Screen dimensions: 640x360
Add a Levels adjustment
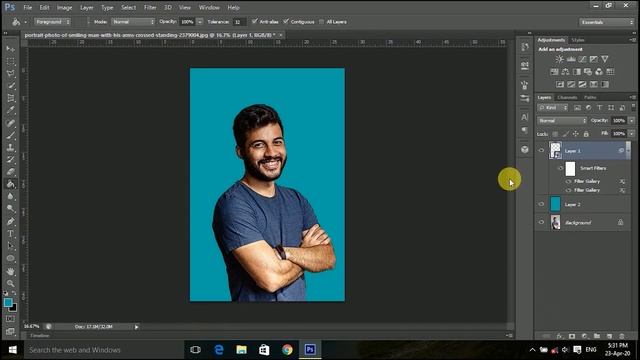pos(571,59)
